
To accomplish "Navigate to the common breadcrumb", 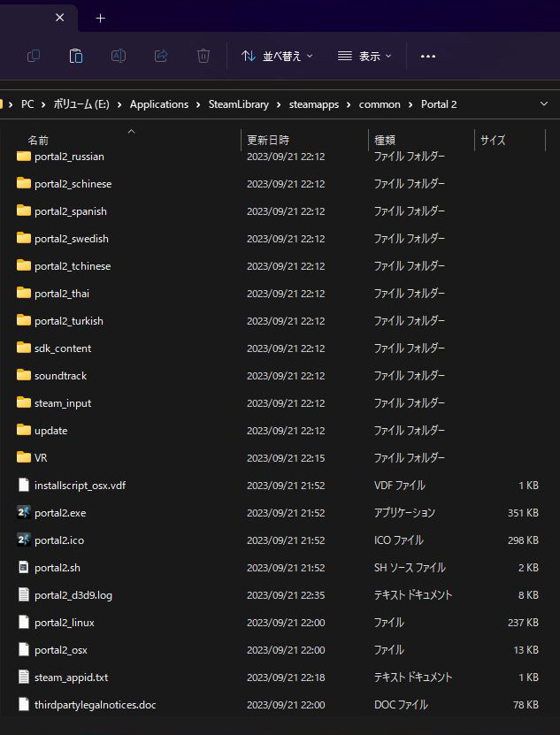I will [380, 104].
